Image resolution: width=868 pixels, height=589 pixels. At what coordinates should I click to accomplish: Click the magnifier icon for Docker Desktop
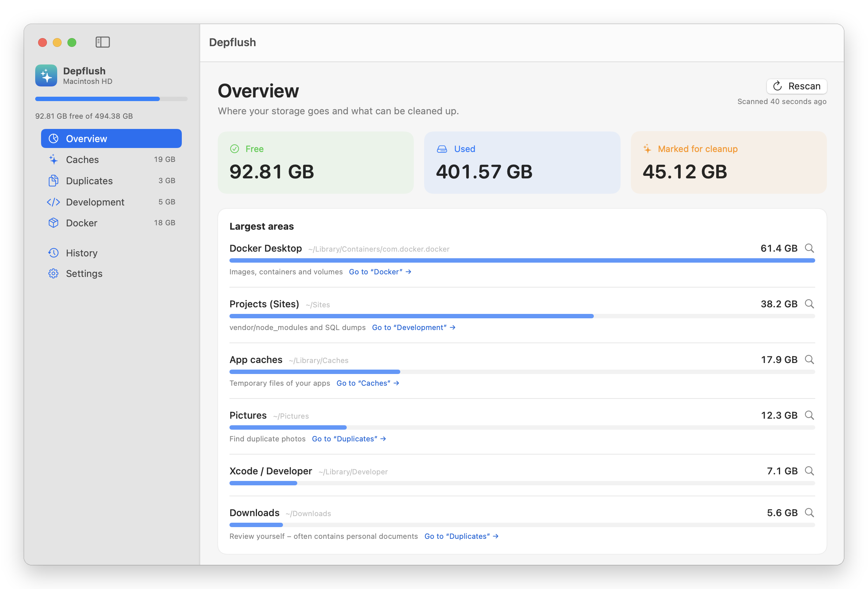coord(809,248)
